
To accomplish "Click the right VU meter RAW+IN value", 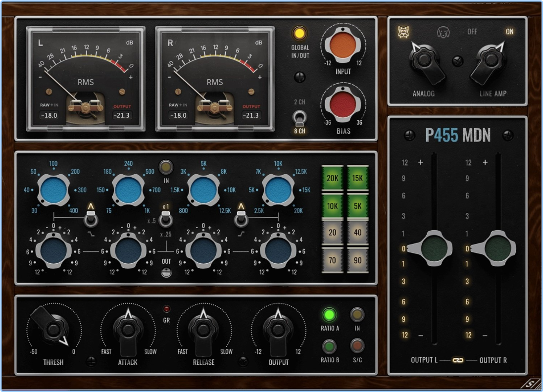I will tap(178, 115).
